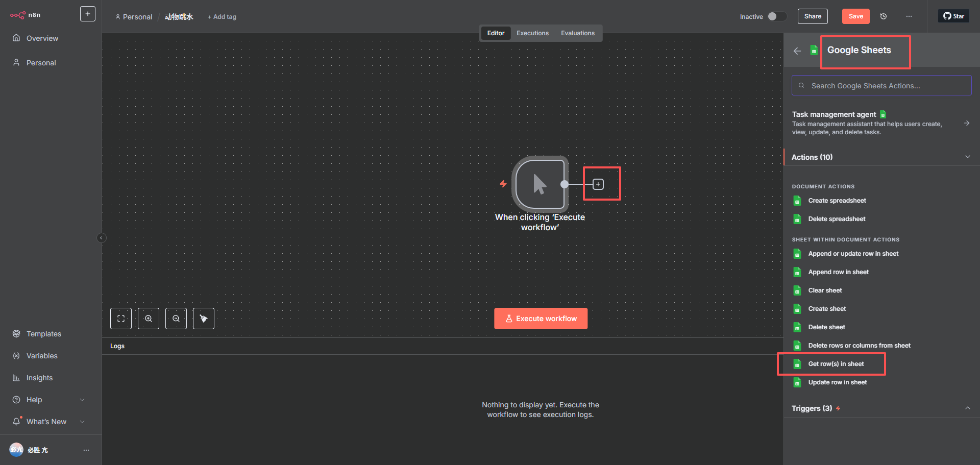Open workflow history icon

click(884, 16)
